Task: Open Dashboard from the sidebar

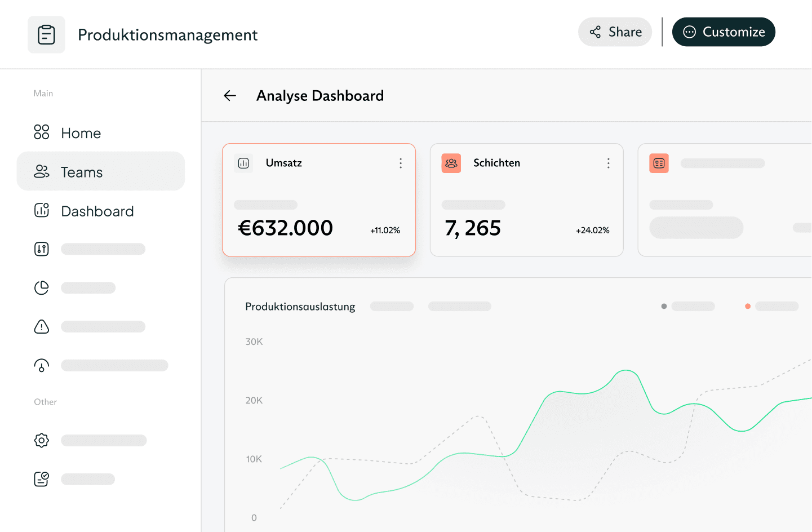Action: pyautogui.click(x=97, y=211)
